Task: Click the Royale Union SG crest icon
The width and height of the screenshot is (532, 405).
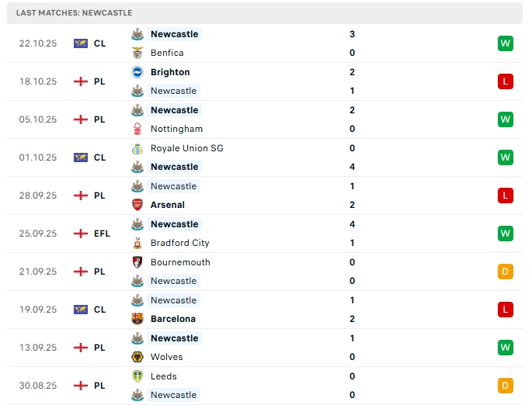Action: point(137,148)
